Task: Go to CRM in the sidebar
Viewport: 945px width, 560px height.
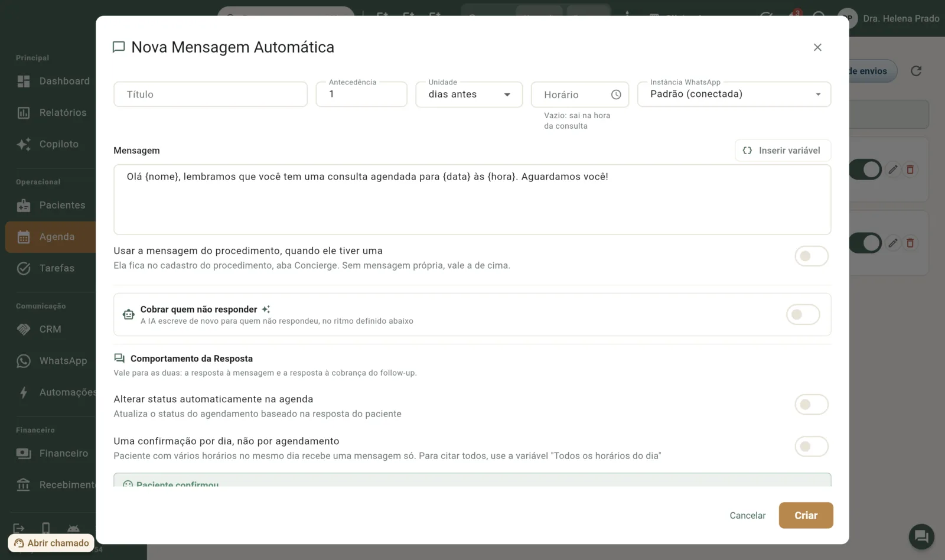Action: [50, 330]
